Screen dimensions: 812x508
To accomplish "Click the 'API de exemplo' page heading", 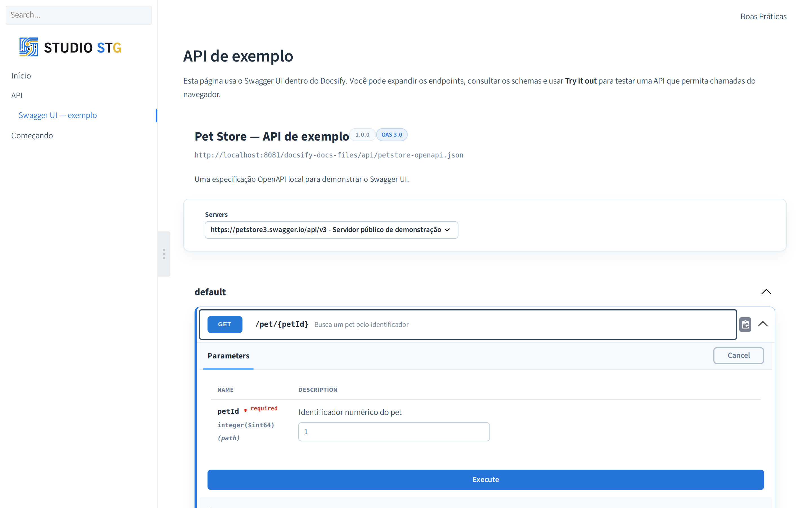I will (x=238, y=56).
